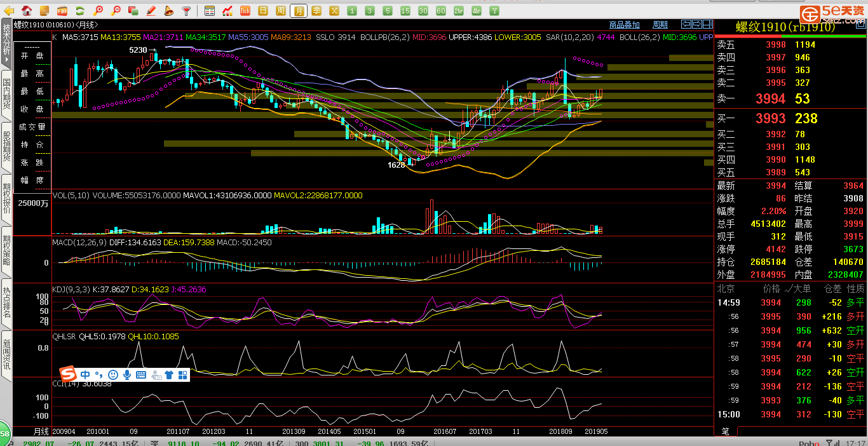Open the Sogou skin shirt icon
Image resolution: width=868 pixels, height=446 pixels.
(x=169, y=375)
